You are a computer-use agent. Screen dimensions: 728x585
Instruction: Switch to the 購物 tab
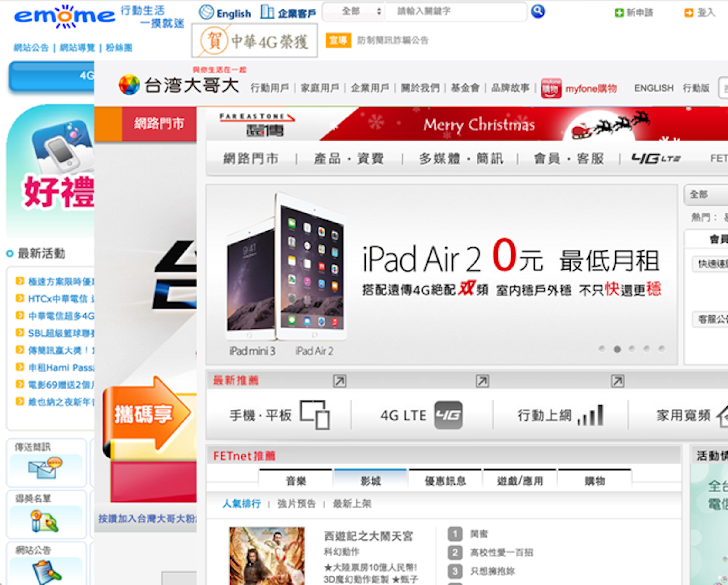point(595,480)
